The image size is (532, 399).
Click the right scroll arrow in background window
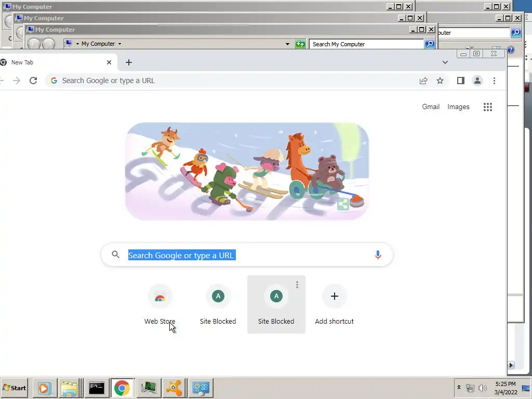(511, 365)
